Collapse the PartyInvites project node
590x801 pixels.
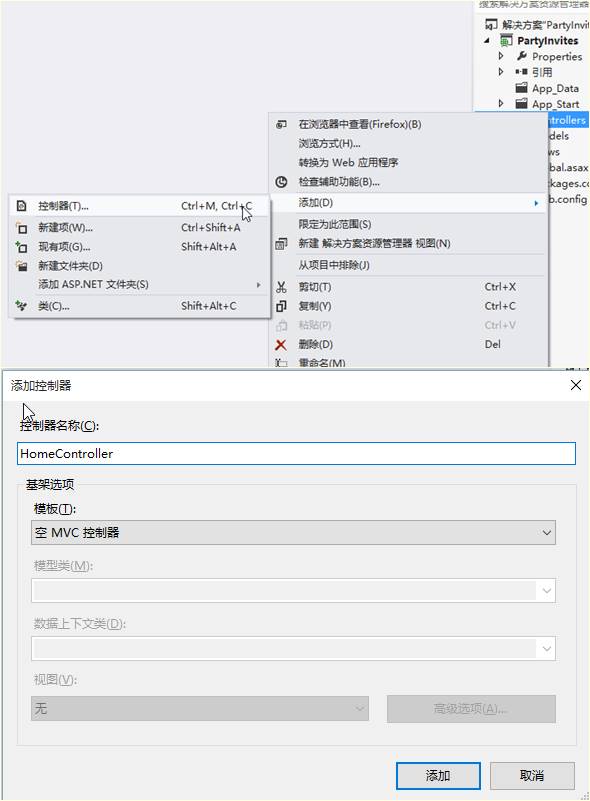[487, 40]
